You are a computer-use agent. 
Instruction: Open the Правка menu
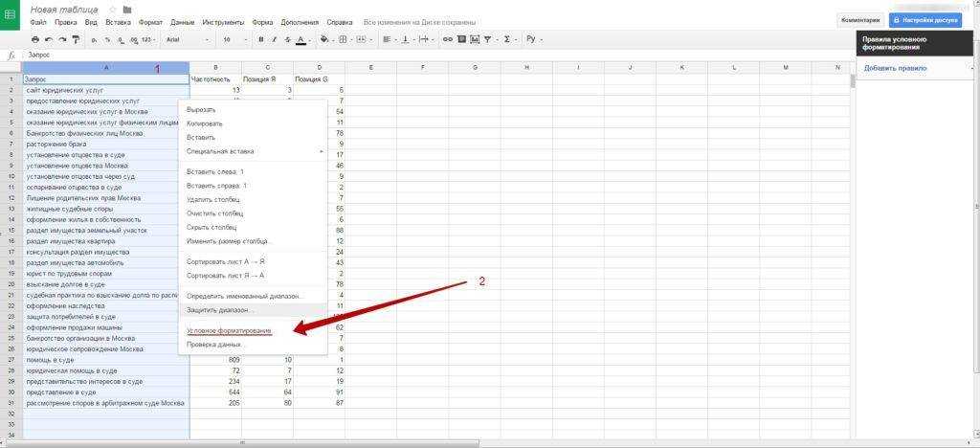click(66, 22)
